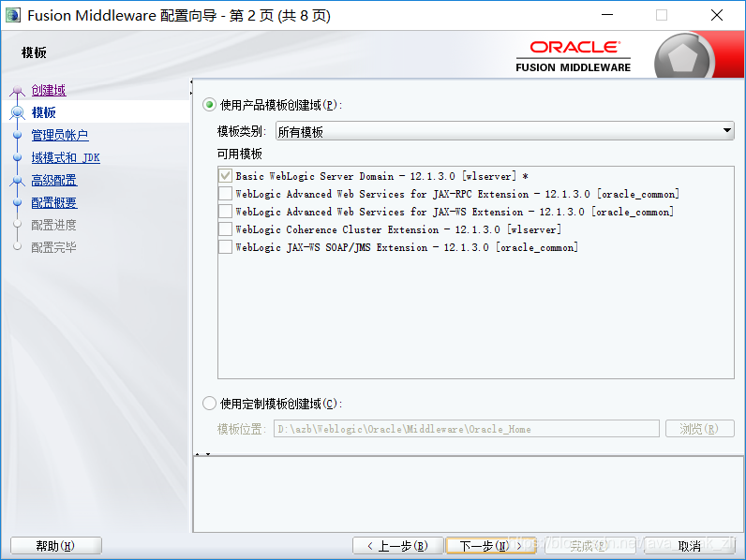Click the 域模式和 JDK step node icon
Image resolution: width=746 pixels, height=560 pixels.
[x=18, y=157]
